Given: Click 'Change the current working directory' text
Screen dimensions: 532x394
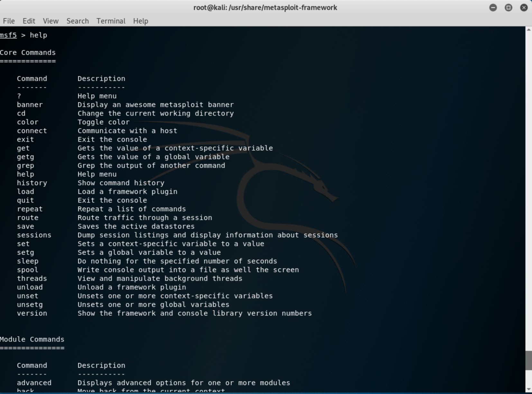Looking at the screenshot, I should tap(156, 113).
